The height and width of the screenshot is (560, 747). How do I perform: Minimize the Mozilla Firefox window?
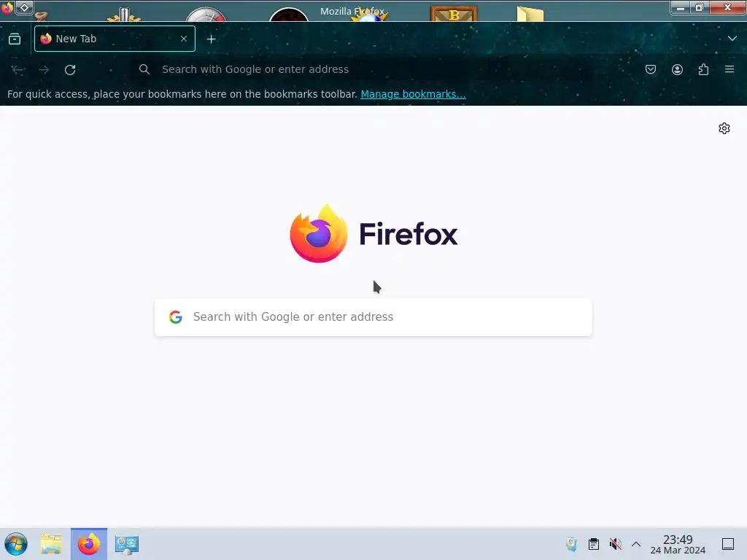click(681, 7)
